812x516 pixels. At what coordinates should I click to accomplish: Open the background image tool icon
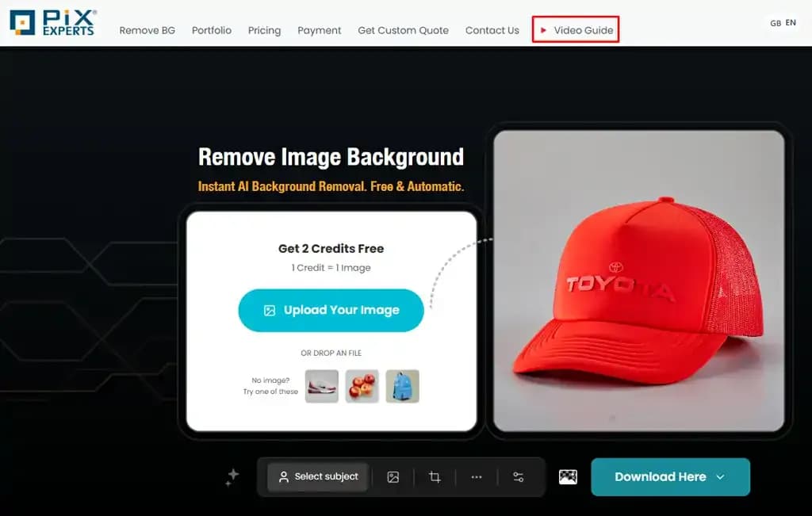[x=393, y=476]
